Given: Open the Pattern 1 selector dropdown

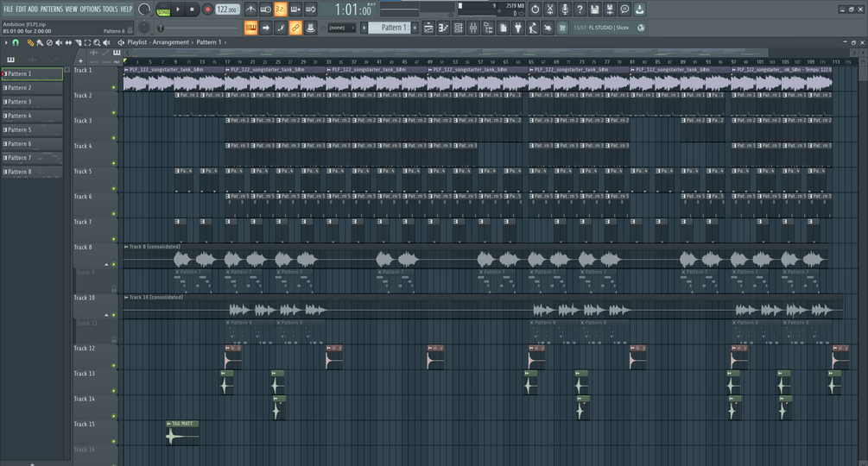Looking at the screenshot, I should pyautogui.click(x=390, y=28).
